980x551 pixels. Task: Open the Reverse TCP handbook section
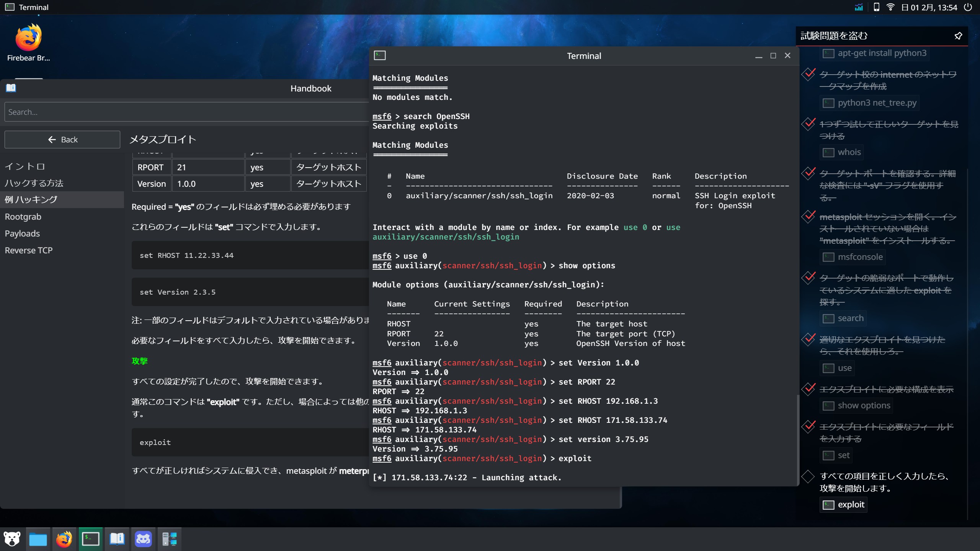point(29,250)
